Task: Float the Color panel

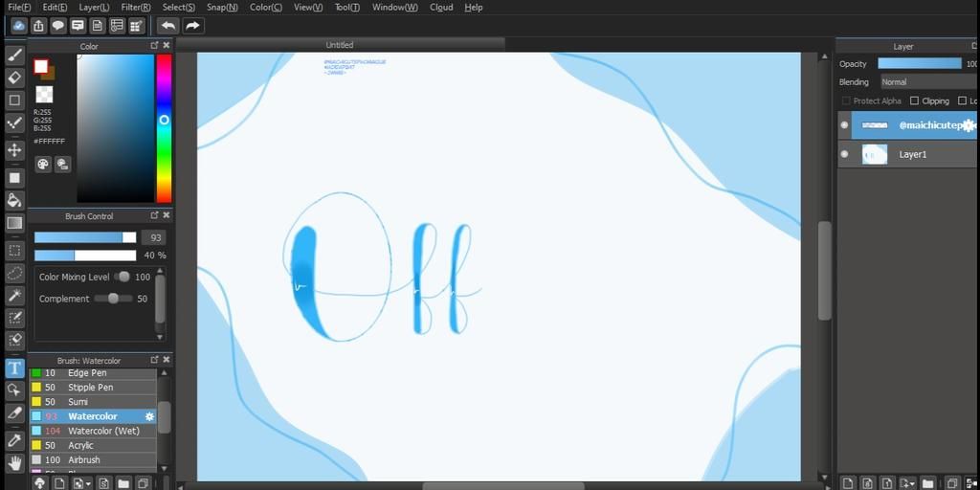Action: 154,46
